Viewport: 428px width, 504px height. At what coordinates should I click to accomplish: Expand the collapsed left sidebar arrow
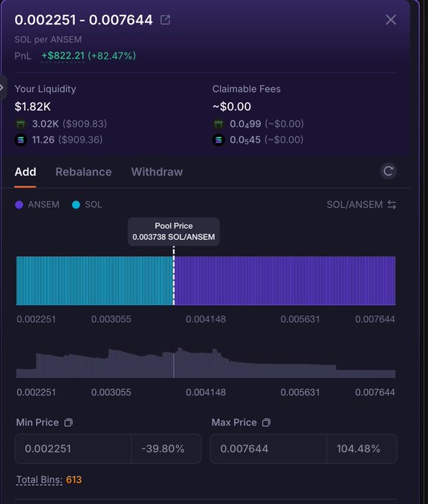[2, 88]
